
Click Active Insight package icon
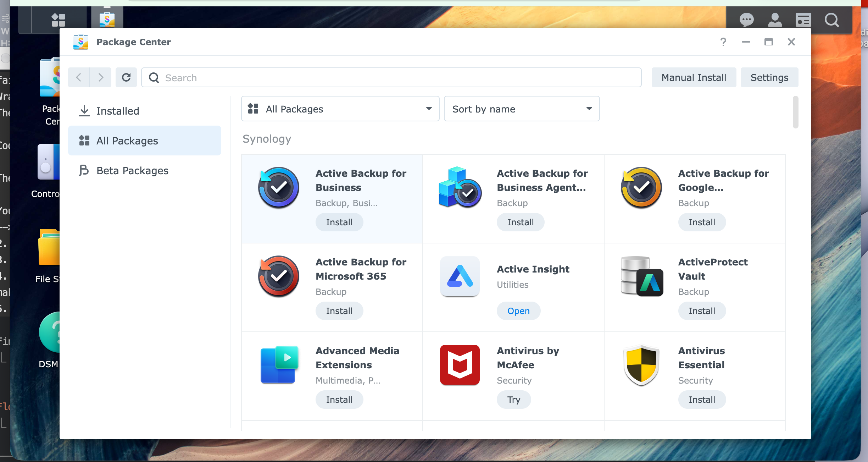tap(460, 276)
